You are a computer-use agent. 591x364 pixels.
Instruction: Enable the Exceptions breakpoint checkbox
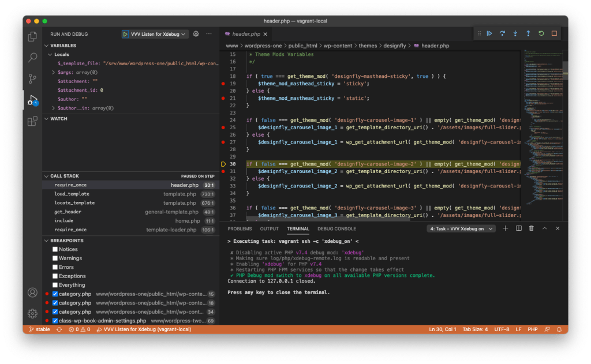click(55, 276)
